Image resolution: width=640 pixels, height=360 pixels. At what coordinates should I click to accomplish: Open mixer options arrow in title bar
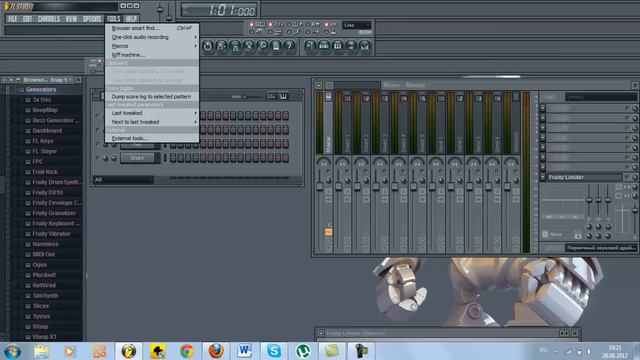(x=319, y=85)
